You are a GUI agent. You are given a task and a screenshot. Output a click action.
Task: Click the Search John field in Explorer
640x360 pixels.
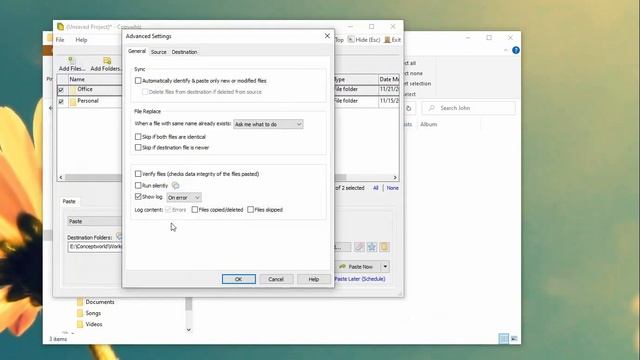[x=469, y=108]
